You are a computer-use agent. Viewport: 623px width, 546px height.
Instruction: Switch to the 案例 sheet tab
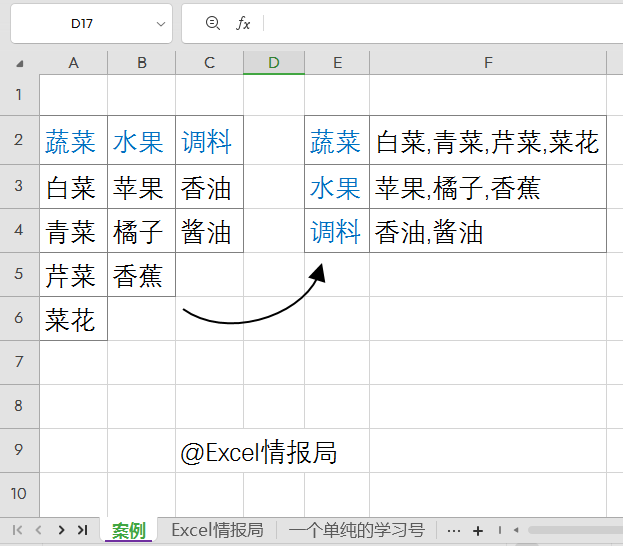pos(128,530)
